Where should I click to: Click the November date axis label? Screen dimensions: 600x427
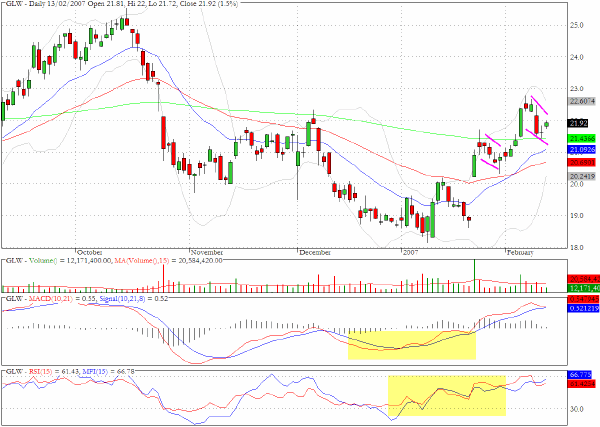[207, 253]
